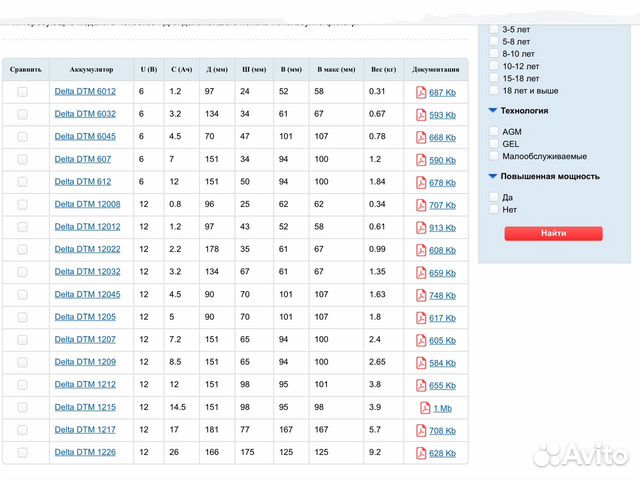Open PDF icon for Delta DTM 12008
The width and height of the screenshot is (640, 480).
coord(421,205)
